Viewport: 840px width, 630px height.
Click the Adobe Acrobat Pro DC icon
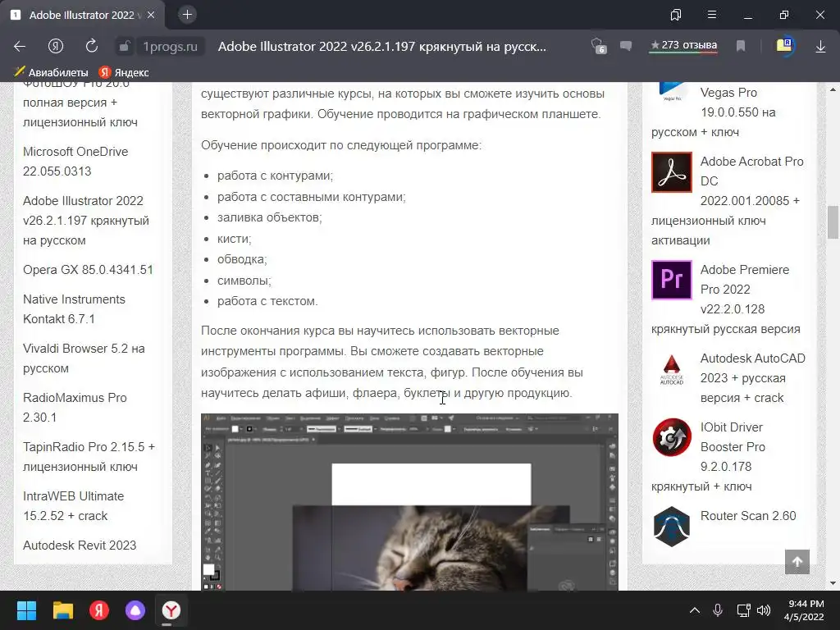click(672, 172)
